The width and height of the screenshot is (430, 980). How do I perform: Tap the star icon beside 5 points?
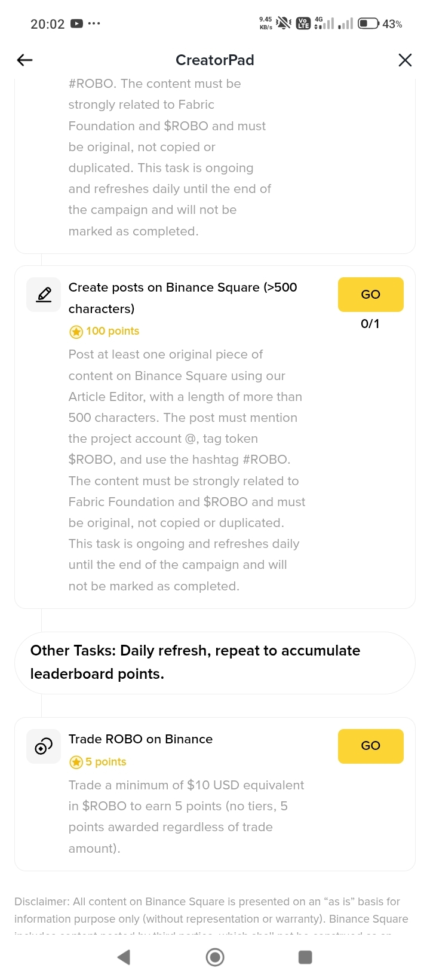[x=76, y=762]
